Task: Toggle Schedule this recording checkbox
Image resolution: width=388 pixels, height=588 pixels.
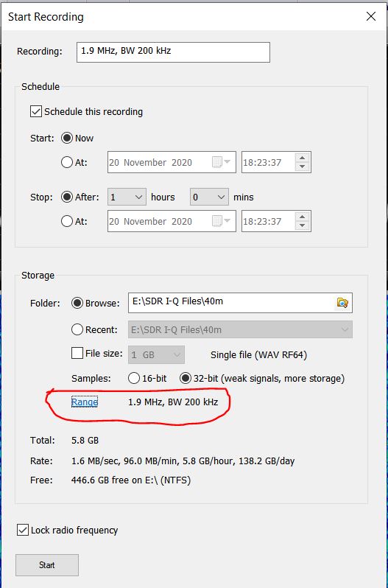Action: click(x=36, y=111)
